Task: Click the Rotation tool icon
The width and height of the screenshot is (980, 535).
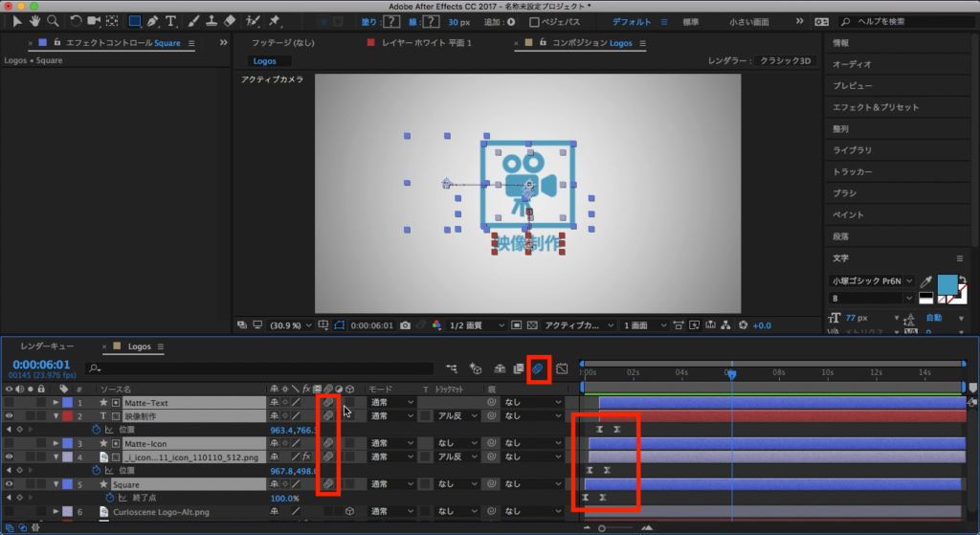Action: [77, 20]
